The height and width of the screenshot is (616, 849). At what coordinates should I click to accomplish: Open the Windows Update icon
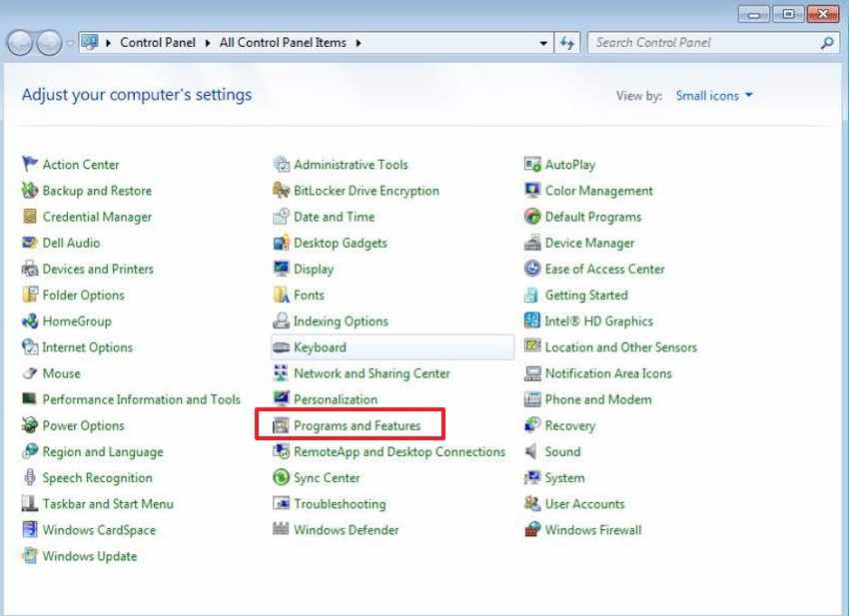(30, 555)
